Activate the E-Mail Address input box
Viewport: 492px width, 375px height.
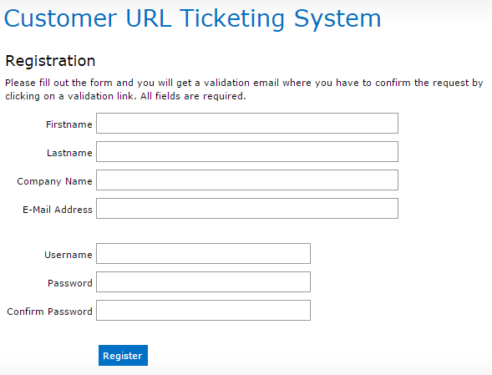(x=247, y=209)
